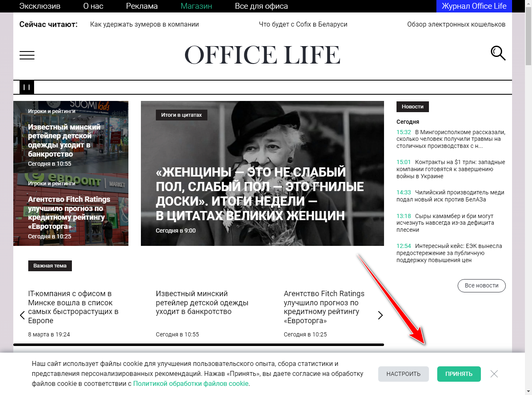Pause the news ticker playback
The width and height of the screenshot is (532, 395).
(27, 87)
